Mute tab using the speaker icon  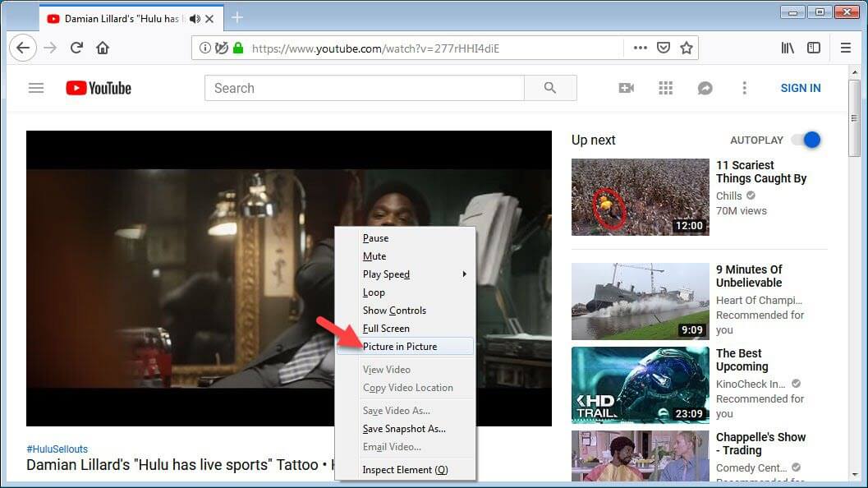click(x=195, y=18)
